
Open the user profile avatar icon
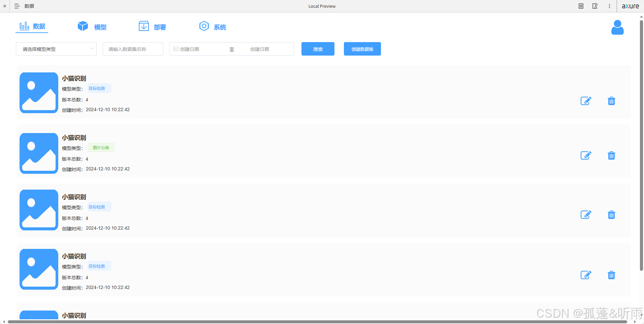(617, 27)
